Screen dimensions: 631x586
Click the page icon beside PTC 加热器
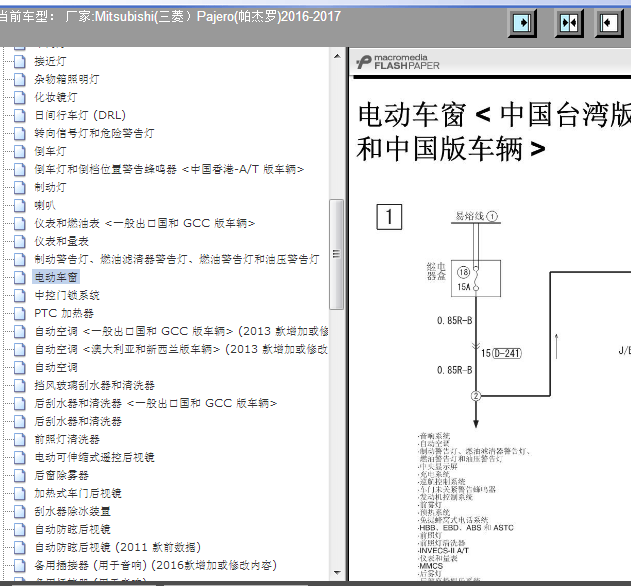tap(19, 313)
